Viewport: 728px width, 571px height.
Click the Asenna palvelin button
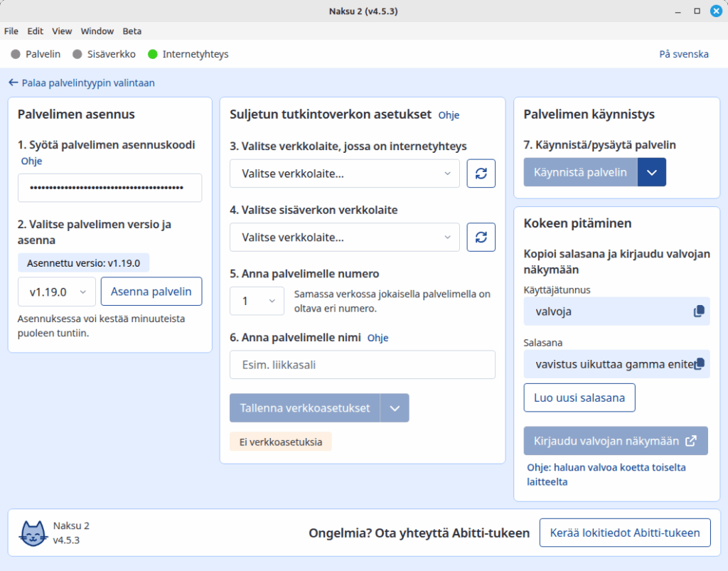click(151, 291)
